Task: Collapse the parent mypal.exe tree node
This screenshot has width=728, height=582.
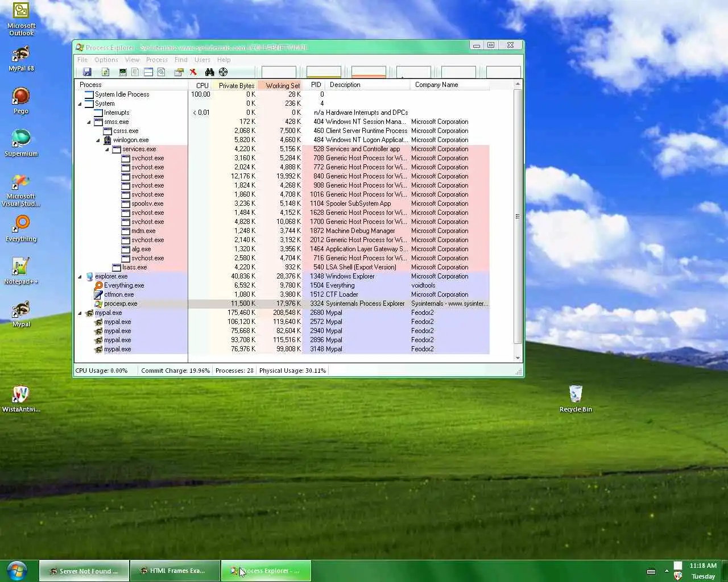Action: click(x=80, y=313)
